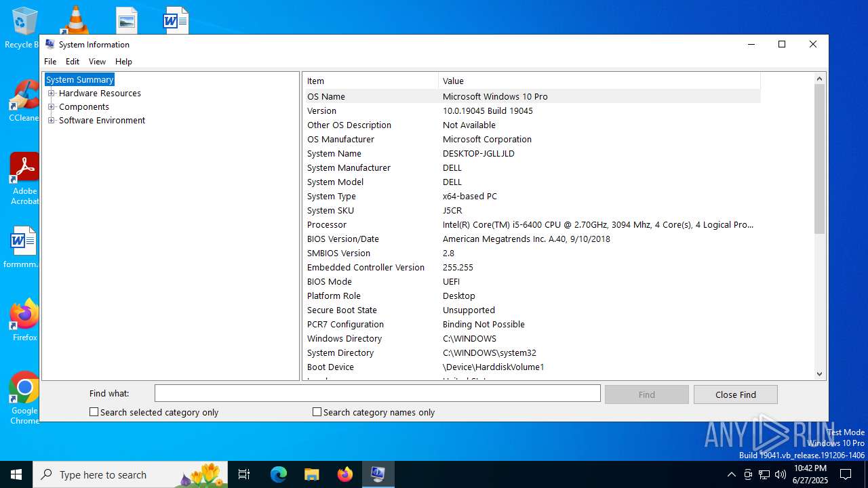Launch VLC media player desktop shortcut
Viewport: 868px width, 488px height.
pos(75,20)
